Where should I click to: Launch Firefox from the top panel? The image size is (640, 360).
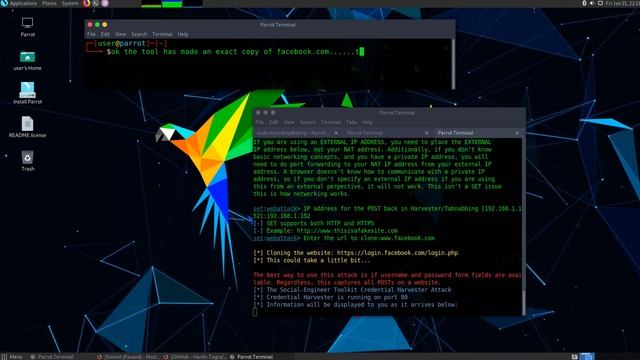click(x=87, y=3)
